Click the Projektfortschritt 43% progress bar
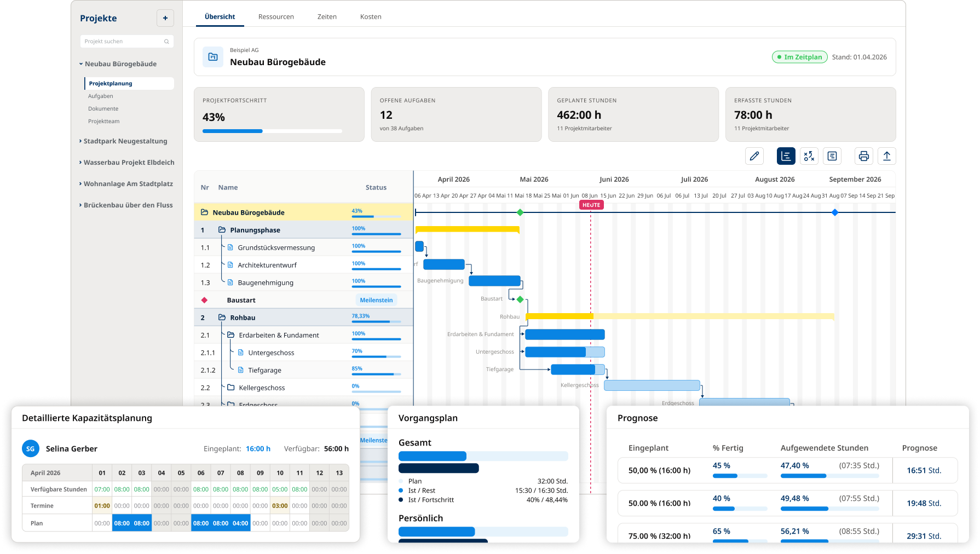 [272, 131]
